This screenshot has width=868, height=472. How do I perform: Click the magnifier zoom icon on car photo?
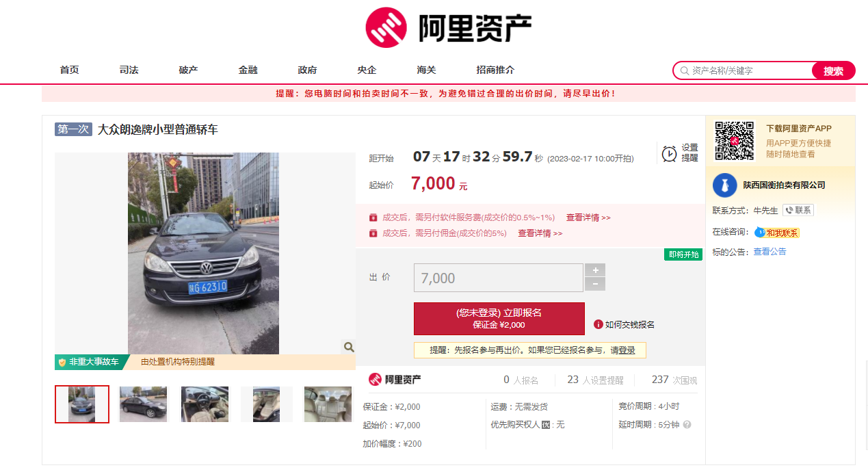pyautogui.click(x=349, y=348)
